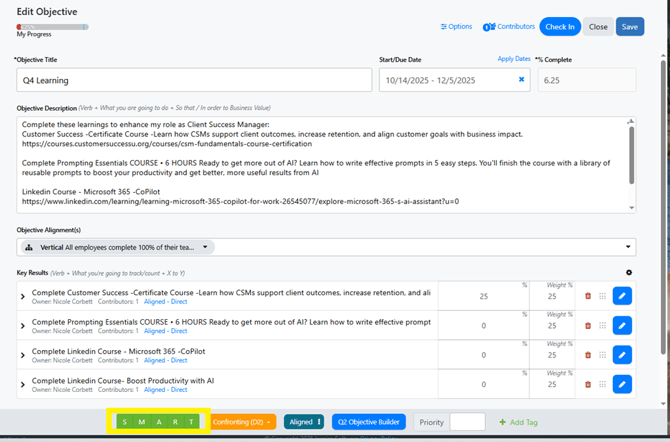The image size is (670, 442).
Task: Open the Contributors panel
Action: click(x=509, y=27)
